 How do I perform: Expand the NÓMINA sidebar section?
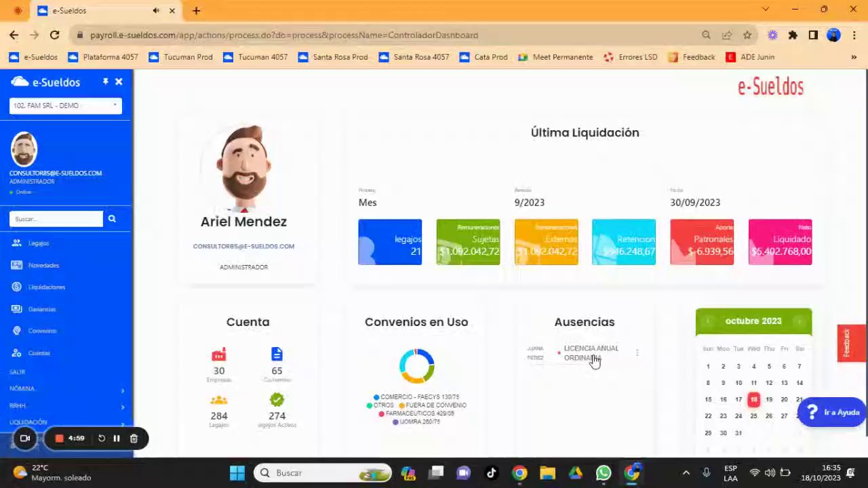click(66, 389)
